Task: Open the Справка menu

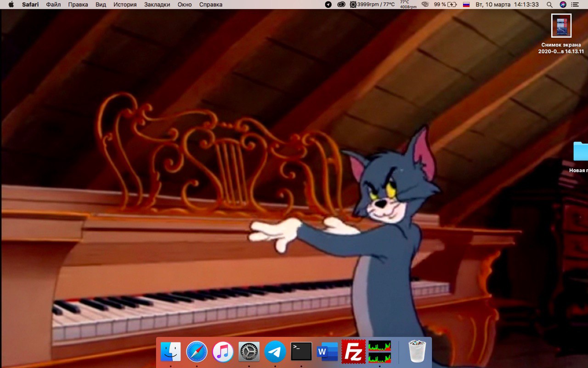Action: pos(211,5)
